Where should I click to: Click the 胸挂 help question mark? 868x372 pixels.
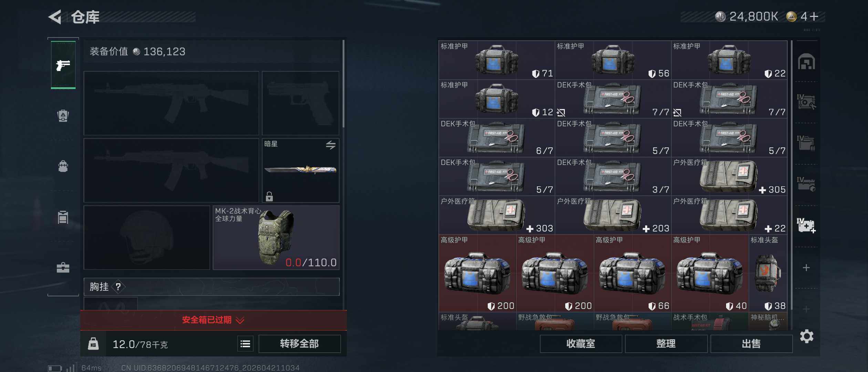pos(118,287)
